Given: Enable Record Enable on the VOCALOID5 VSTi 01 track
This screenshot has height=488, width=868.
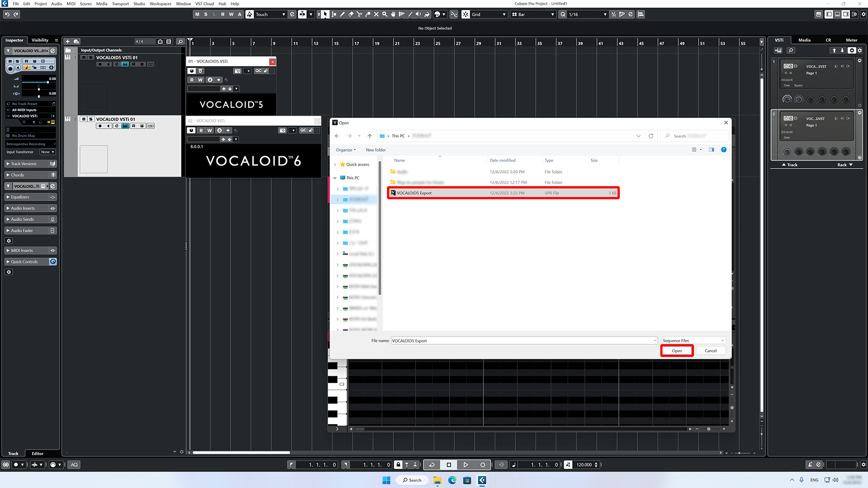Looking at the screenshot, I should pyautogui.click(x=100, y=64).
